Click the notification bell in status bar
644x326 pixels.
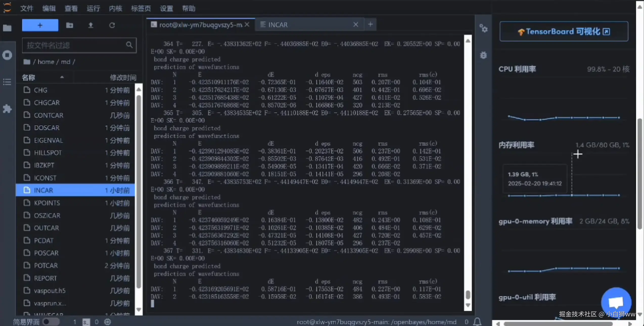point(477,322)
